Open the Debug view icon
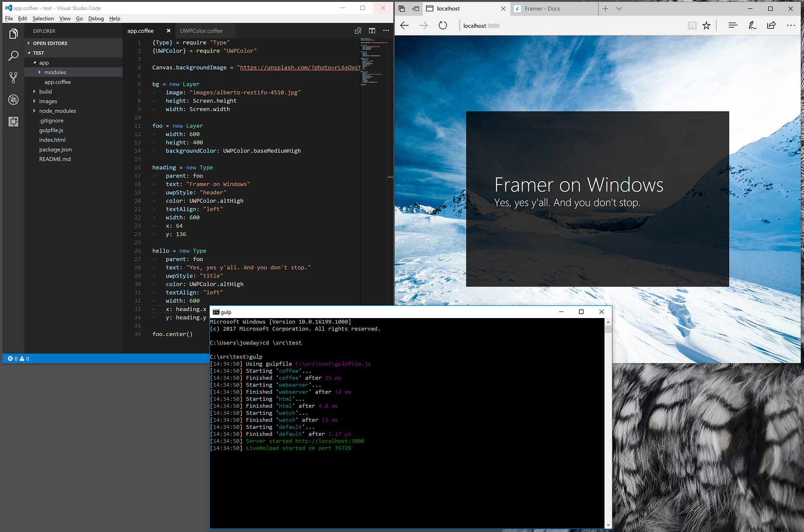804x532 pixels. click(x=14, y=100)
